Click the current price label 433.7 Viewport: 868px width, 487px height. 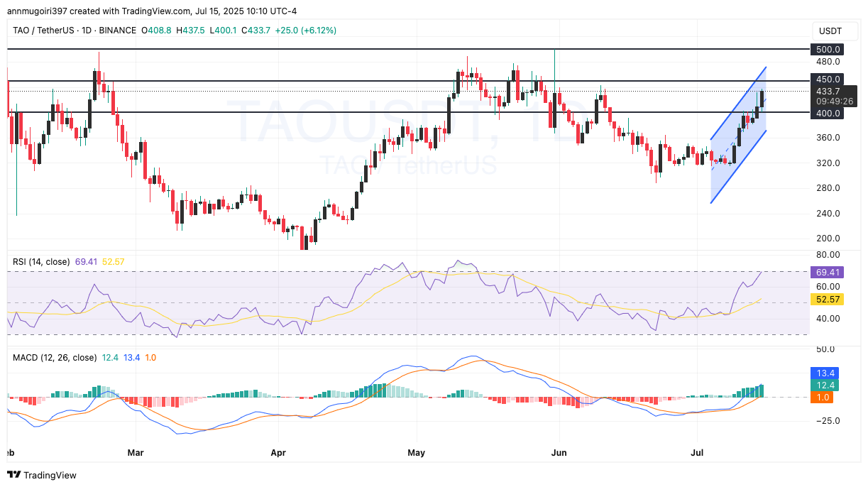828,91
